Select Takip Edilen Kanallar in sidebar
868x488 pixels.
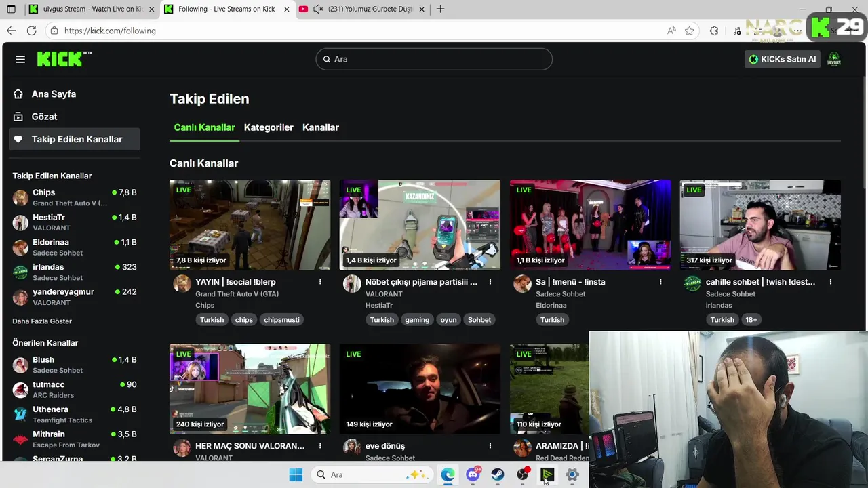click(x=75, y=139)
